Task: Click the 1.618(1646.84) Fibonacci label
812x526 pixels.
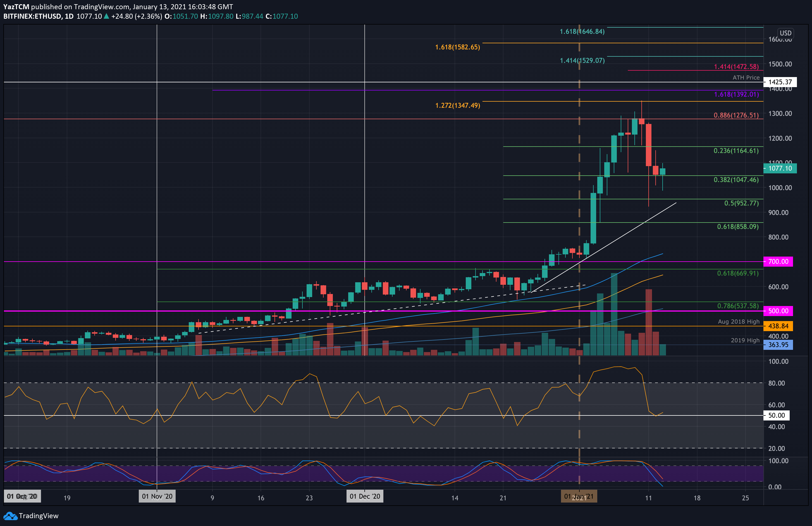Action: (x=582, y=31)
